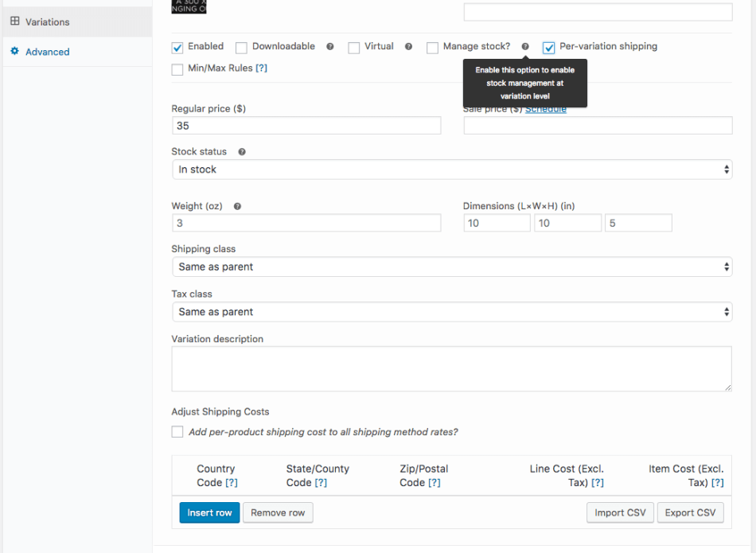Click the help icon next to Virtual
Viewport: 756px width, 553px height.
(408, 47)
